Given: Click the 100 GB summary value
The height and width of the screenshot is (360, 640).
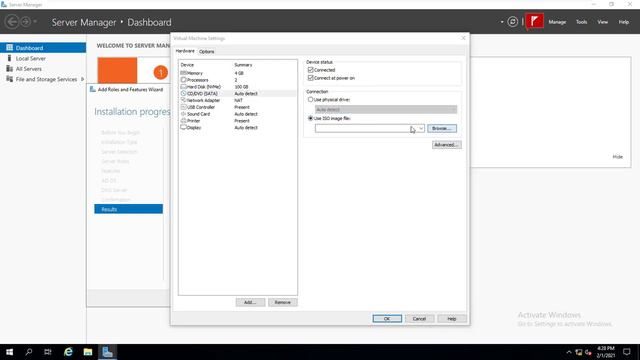Looking at the screenshot, I should pos(241,87).
